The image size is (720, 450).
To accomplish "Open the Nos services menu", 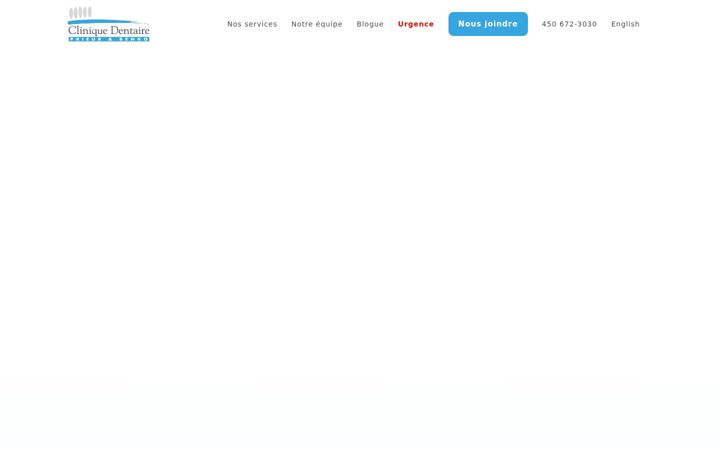I will [252, 24].
